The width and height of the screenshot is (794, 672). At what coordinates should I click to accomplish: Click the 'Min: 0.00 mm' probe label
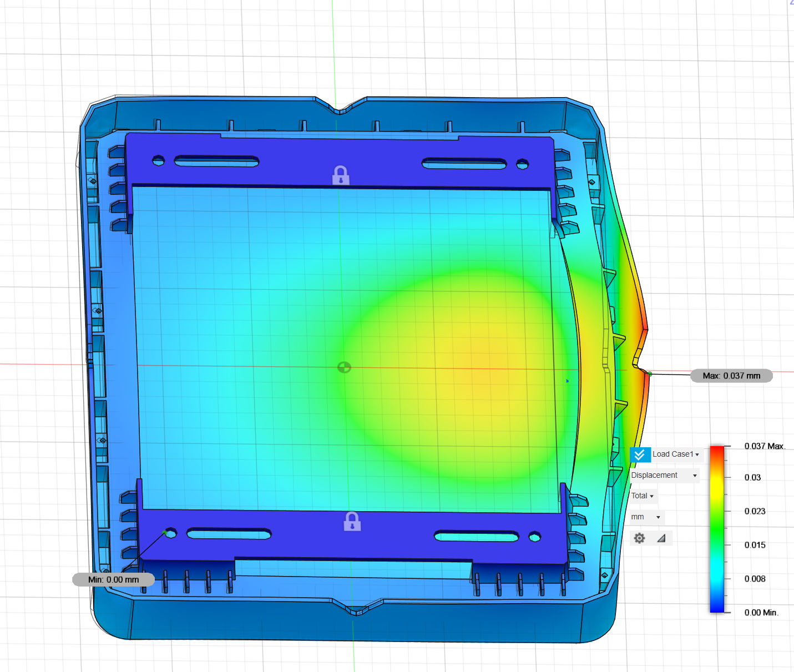coord(113,580)
